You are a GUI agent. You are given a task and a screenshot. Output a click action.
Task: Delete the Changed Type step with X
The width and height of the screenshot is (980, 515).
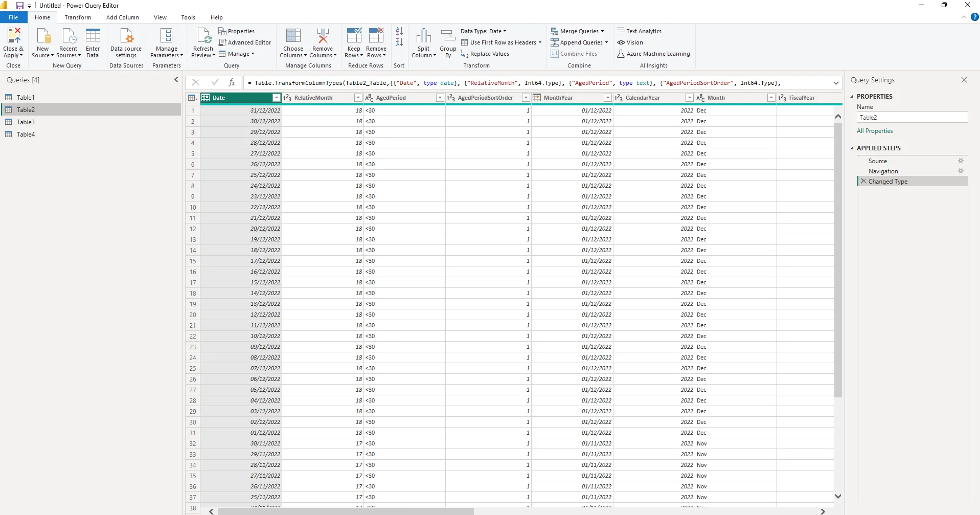pos(863,181)
